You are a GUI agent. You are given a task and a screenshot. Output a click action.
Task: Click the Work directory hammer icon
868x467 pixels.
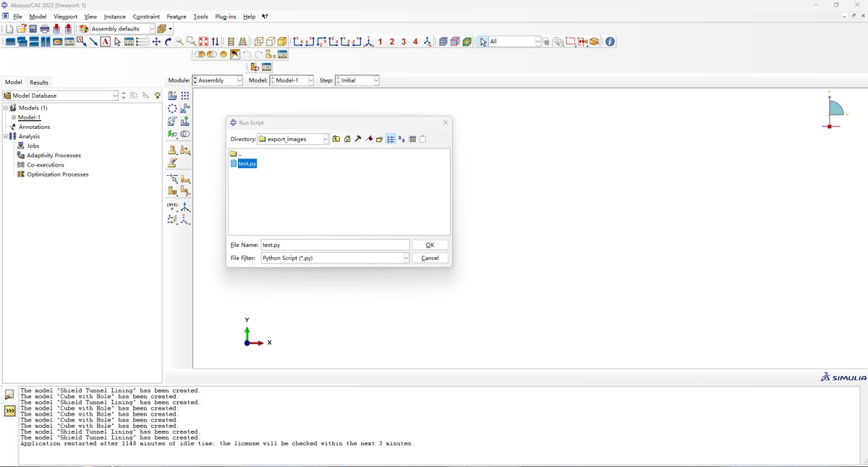358,139
